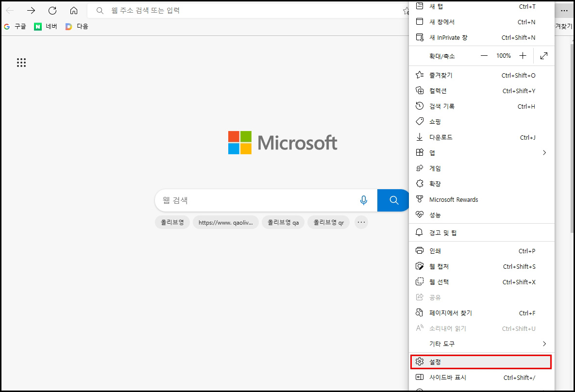The width and height of the screenshot is (575, 392).
Task: Choose 사이드바 표시 menu item
Action: coord(481,377)
